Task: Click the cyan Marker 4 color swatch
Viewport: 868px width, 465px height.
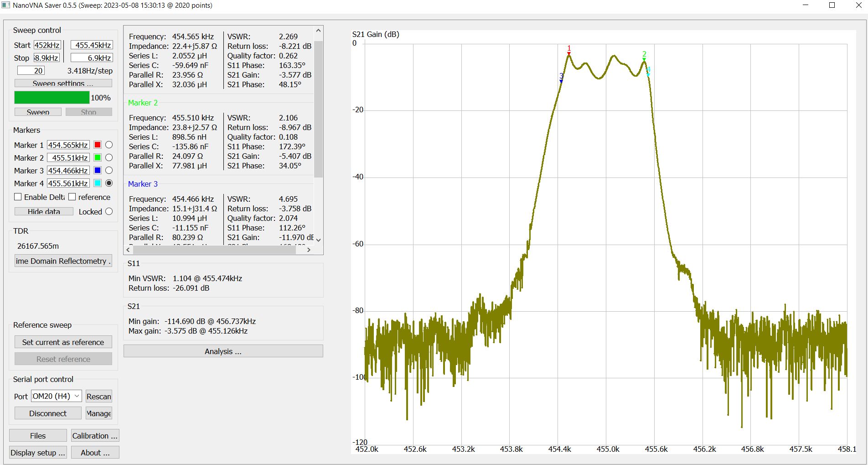Action: 97,183
